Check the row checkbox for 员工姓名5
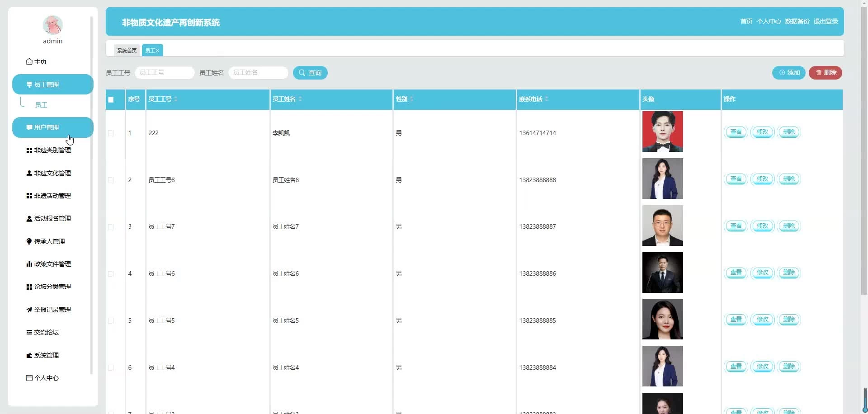868x414 pixels. pos(111,321)
